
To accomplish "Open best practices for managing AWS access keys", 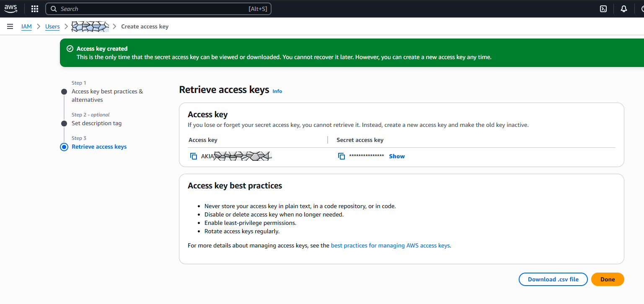I will pyautogui.click(x=391, y=246).
